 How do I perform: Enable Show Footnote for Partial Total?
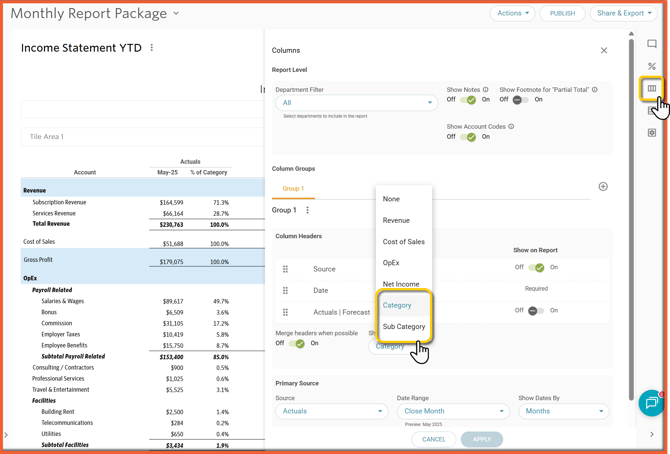(x=520, y=100)
